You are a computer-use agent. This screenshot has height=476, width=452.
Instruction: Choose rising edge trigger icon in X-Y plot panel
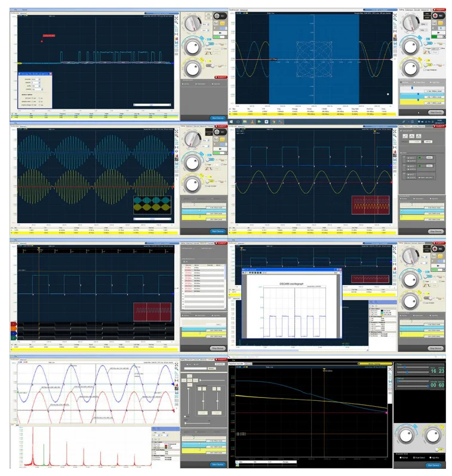[425, 52]
